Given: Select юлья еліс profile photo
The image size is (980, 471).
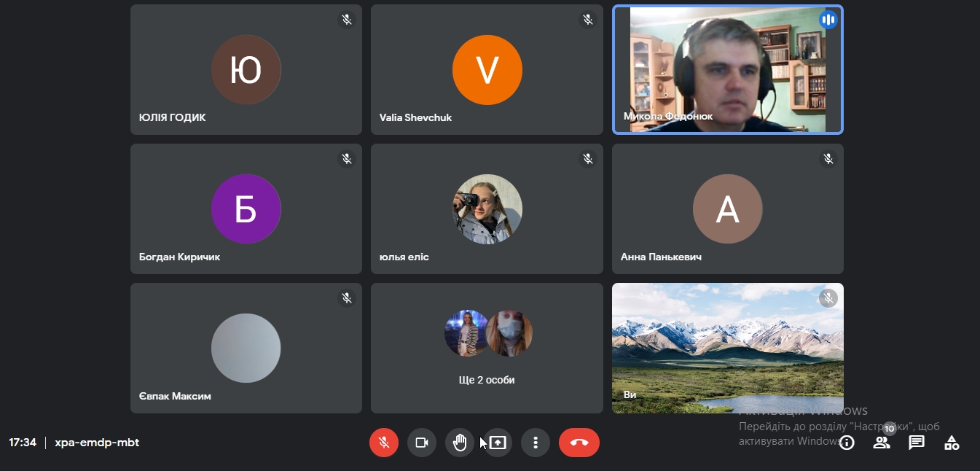Looking at the screenshot, I should tap(487, 209).
